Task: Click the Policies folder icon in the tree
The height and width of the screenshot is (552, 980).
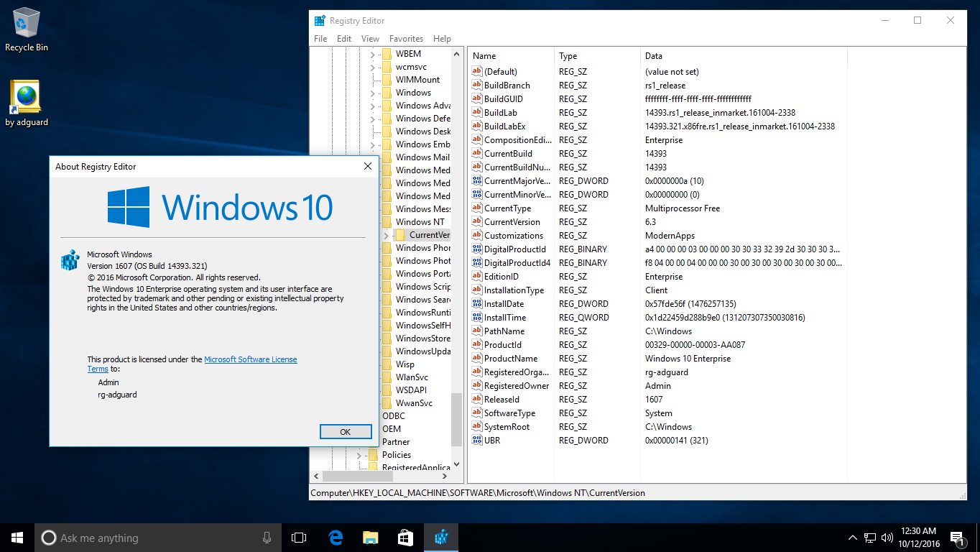Action: [x=373, y=455]
